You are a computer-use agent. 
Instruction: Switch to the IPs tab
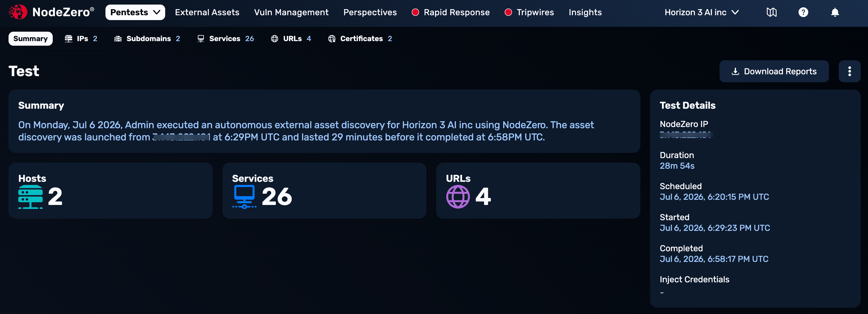(81, 38)
